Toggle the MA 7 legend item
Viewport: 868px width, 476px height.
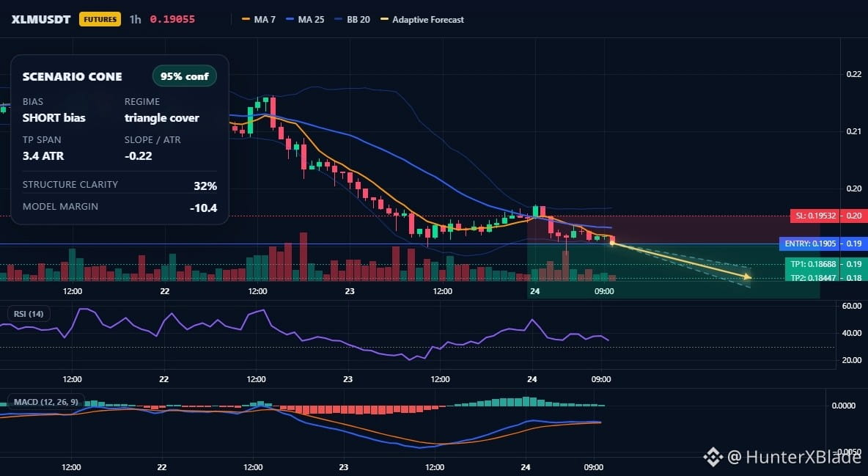[259, 19]
